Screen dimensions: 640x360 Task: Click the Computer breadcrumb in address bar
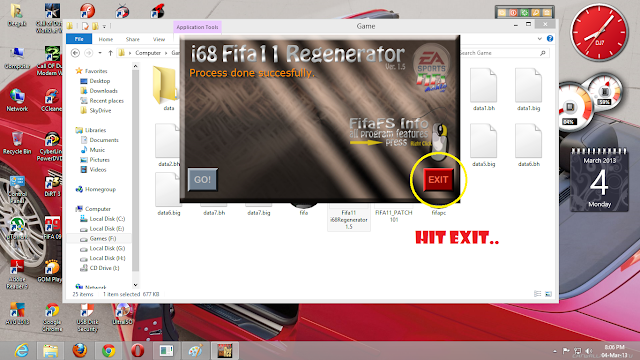coord(148,53)
